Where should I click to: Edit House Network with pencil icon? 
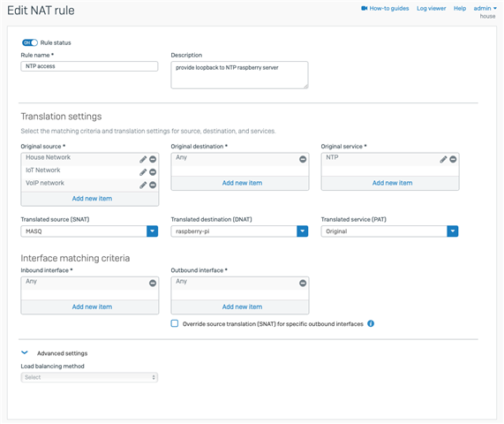143,159
